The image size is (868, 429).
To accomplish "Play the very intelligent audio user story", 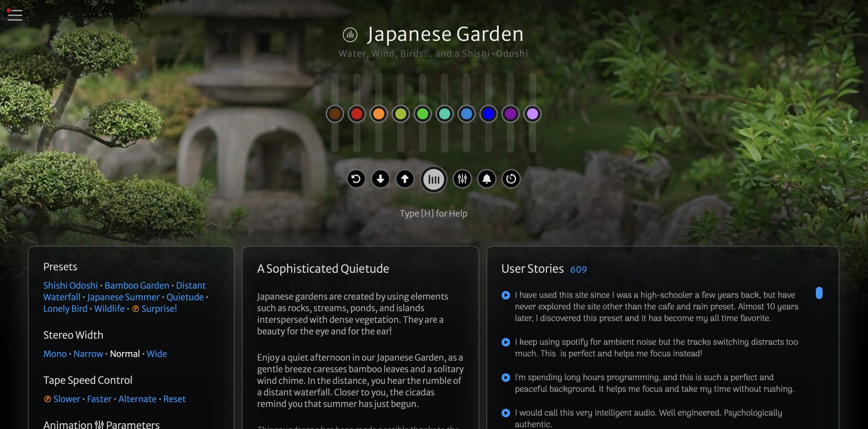I will point(506,413).
